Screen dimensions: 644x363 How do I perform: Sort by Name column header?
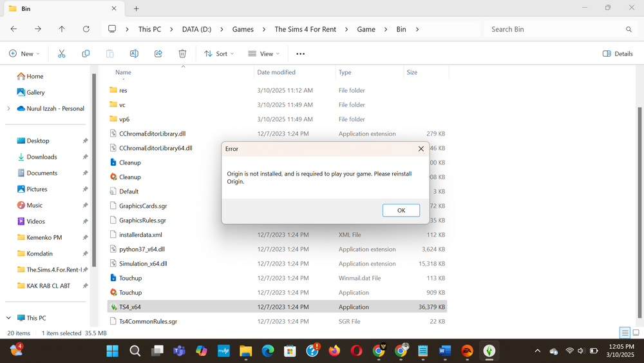(123, 72)
